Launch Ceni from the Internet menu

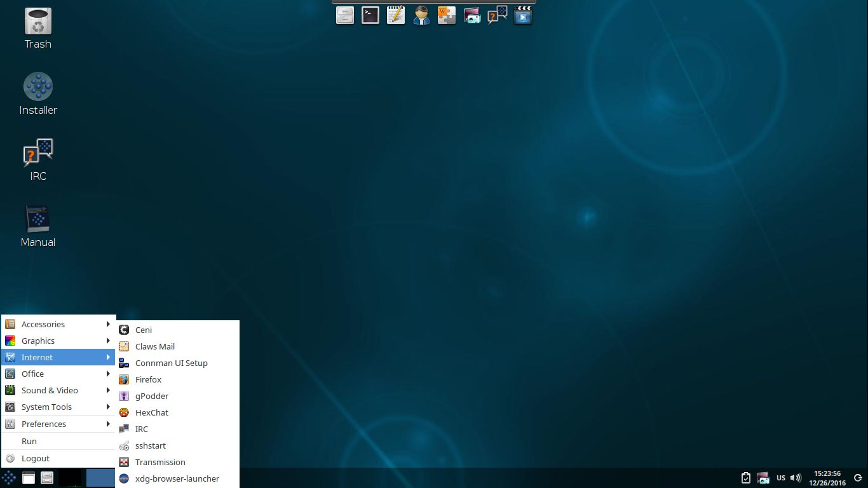177,330
